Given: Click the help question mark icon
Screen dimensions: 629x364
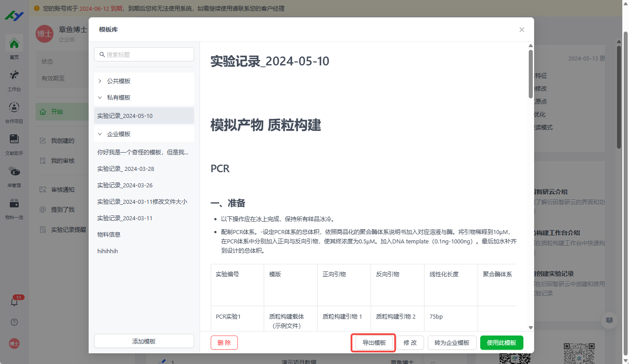Looking at the screenshot, I should pyautogui.click(x=14, y=322).
